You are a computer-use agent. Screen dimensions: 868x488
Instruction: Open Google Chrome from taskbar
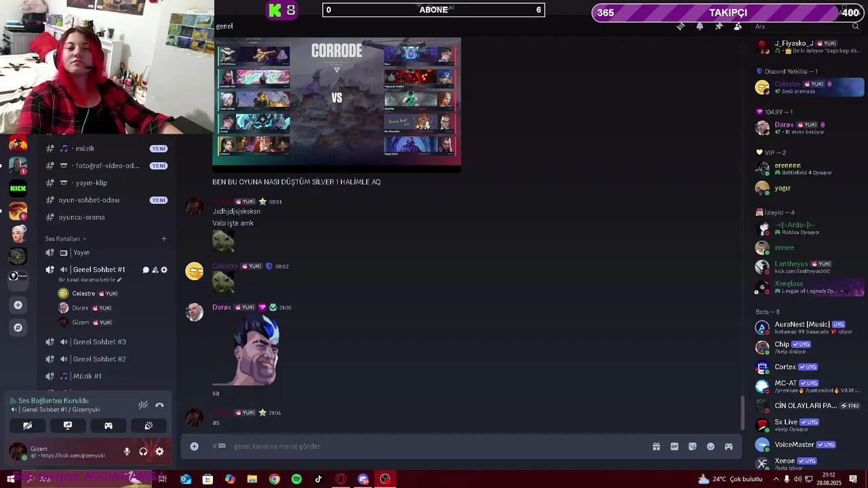(274, 479)
